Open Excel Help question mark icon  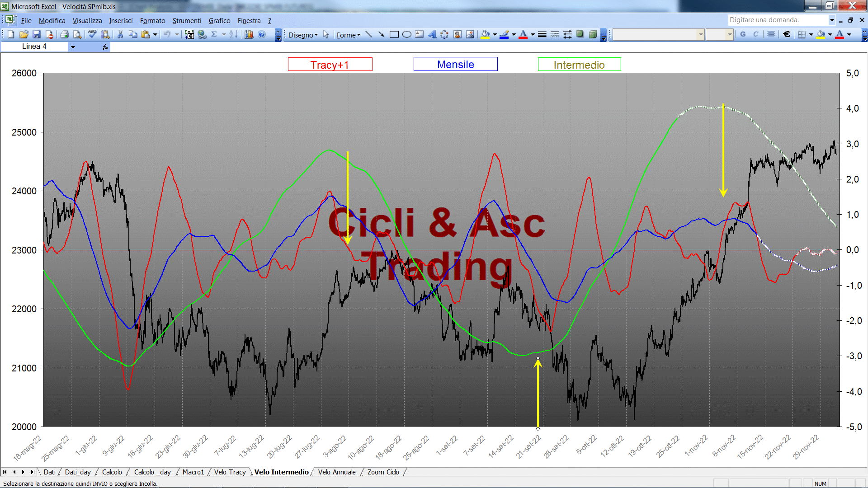(x=262, y=34)
